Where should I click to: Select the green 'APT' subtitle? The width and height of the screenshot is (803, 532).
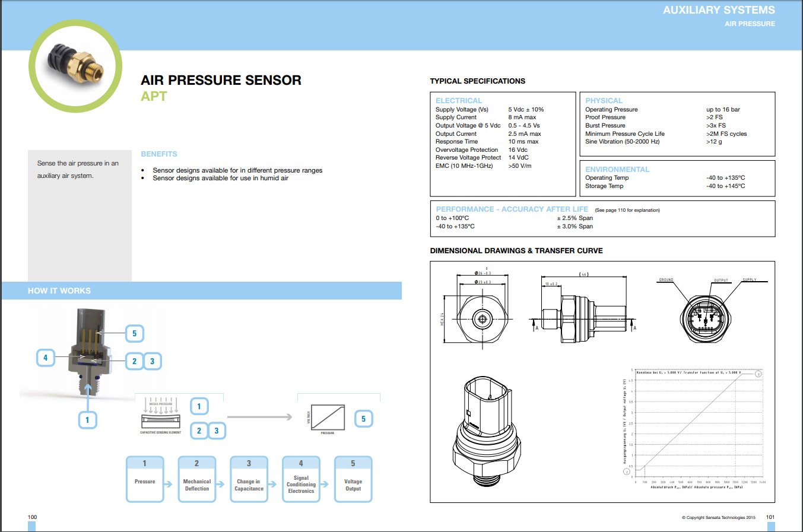click(154, 96)
